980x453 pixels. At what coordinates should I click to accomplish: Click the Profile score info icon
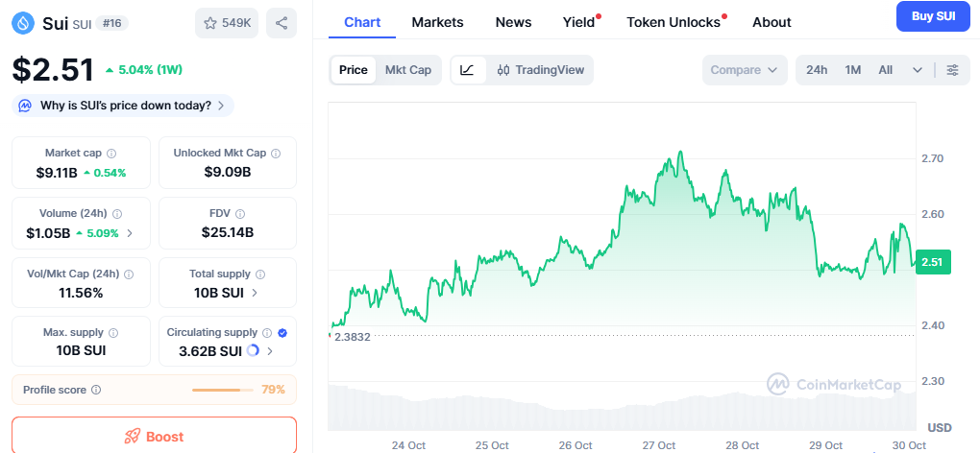[96, 390]
